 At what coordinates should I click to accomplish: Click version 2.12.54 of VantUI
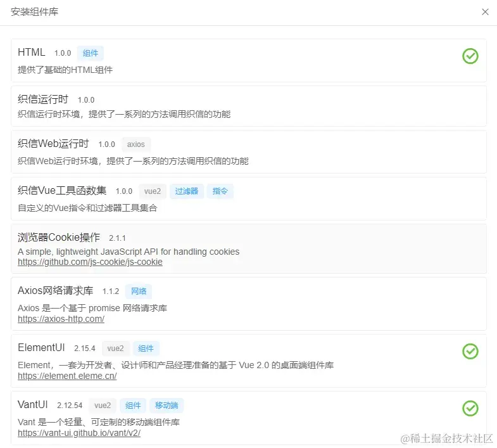click(x=70, y=406)
